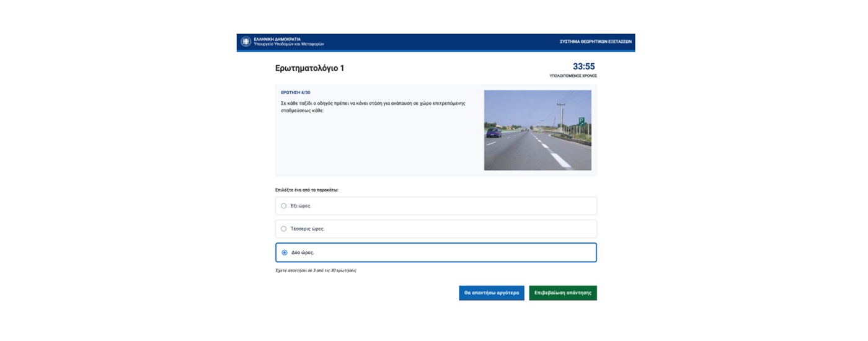Click the 33:55 countdown timer

point(583,66)
